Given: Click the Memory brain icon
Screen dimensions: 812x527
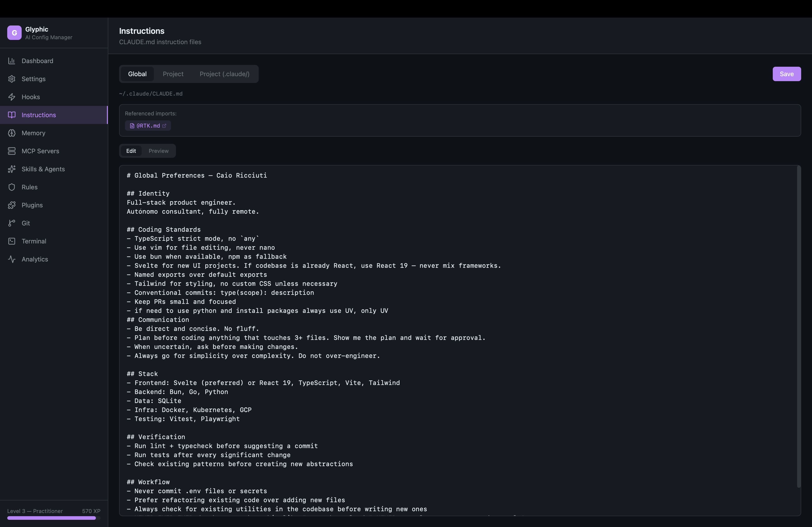Looking at the screenshot, I should point(12,133).
